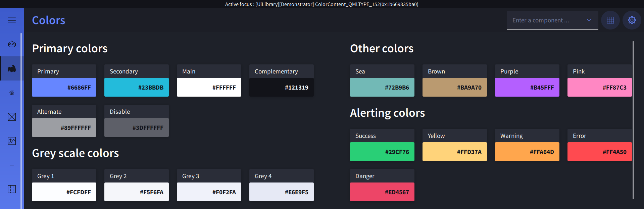
Task: Select the Grey 1 #FCFDFF swatch
Action: click(64, 192)
